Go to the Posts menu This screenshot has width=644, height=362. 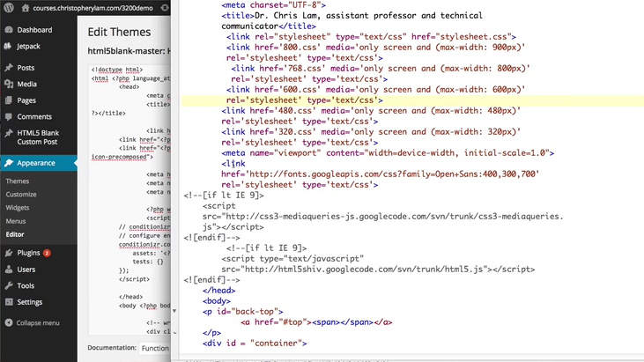(26, 67)
